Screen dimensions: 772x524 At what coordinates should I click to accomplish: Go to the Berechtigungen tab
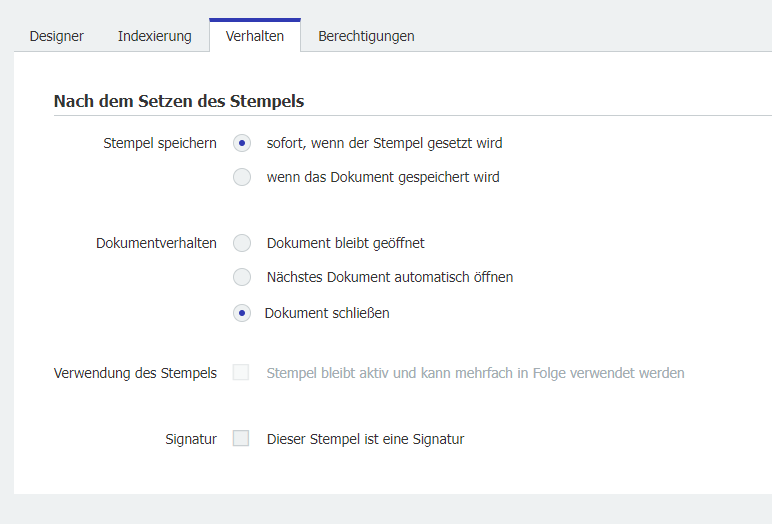click(366, 36)
